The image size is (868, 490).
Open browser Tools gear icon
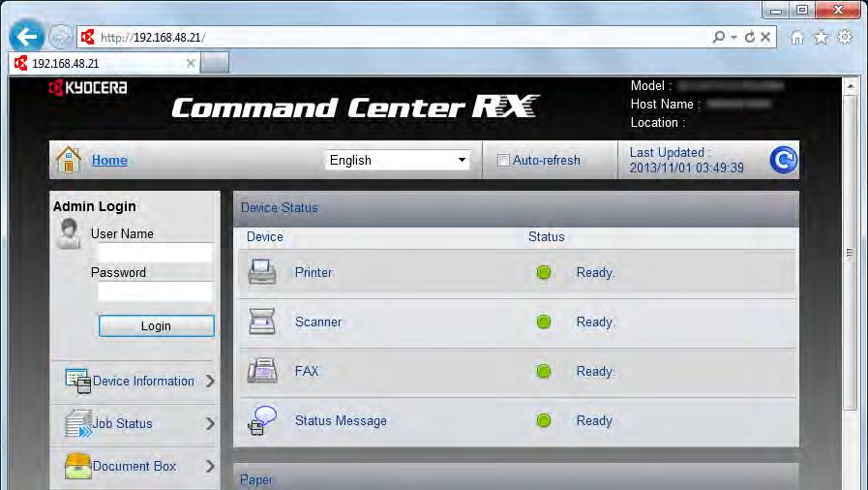pyautogui.click(x=845, y=37)
